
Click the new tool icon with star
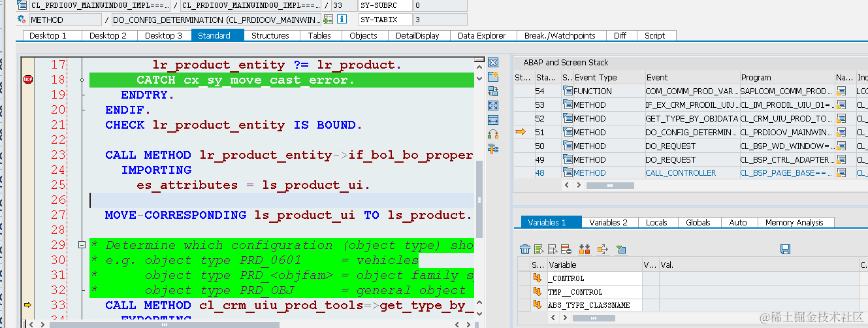(493, 77)
